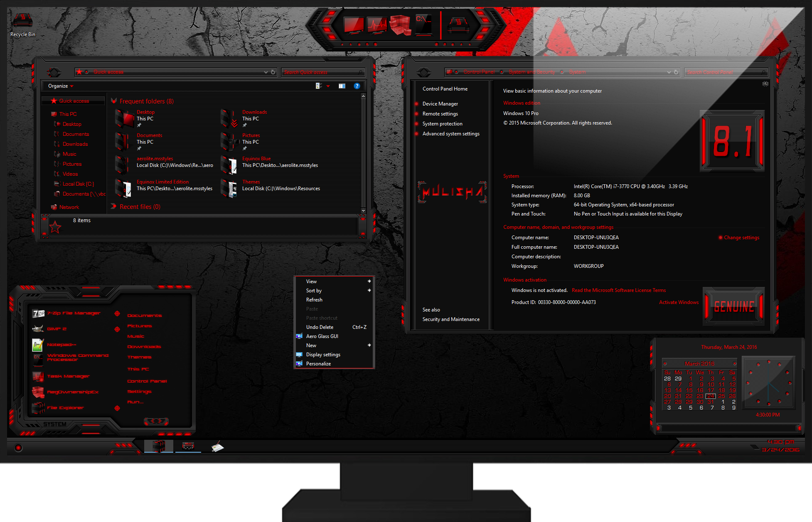The width and height of the screenshot is (812, 522).
Task: Click the Windows Command Processor icon
Action: click(x=38, y=359)
